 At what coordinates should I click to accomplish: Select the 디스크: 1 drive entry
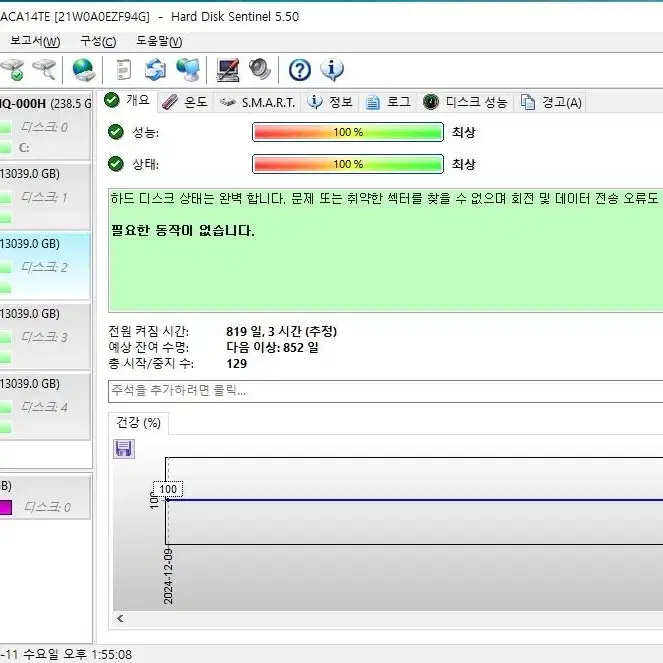tap(44, 197)
